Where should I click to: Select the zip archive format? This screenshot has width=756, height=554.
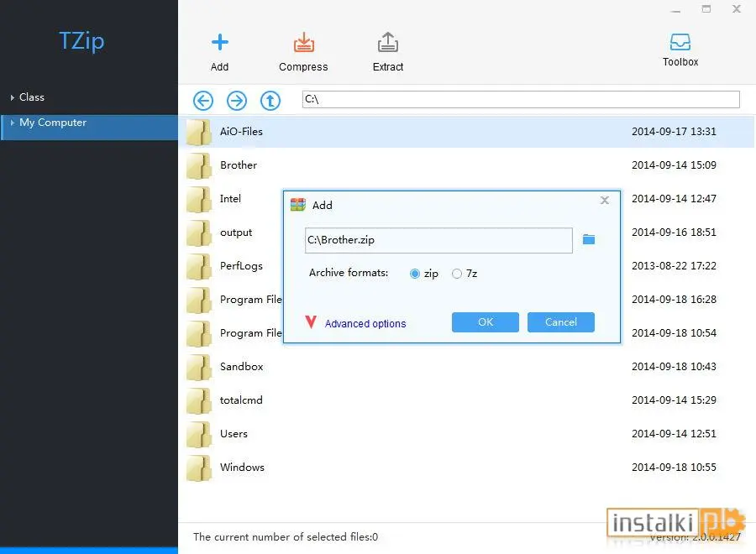click(415, 274)
